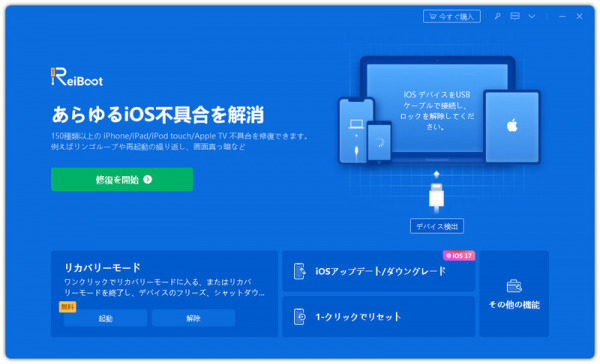
Task: Click the phone update icon
Action: pos(300,271)
